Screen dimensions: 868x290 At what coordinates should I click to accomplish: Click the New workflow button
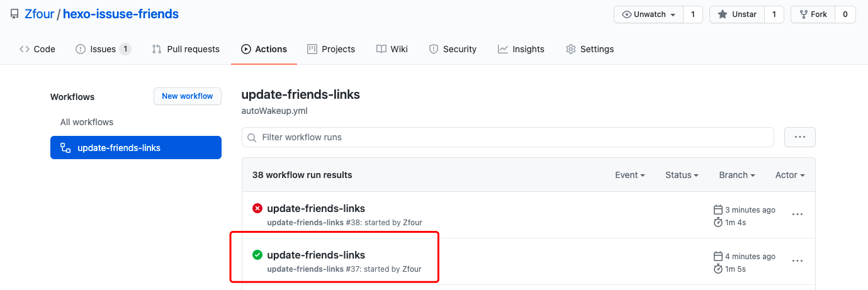click(188, 96)
